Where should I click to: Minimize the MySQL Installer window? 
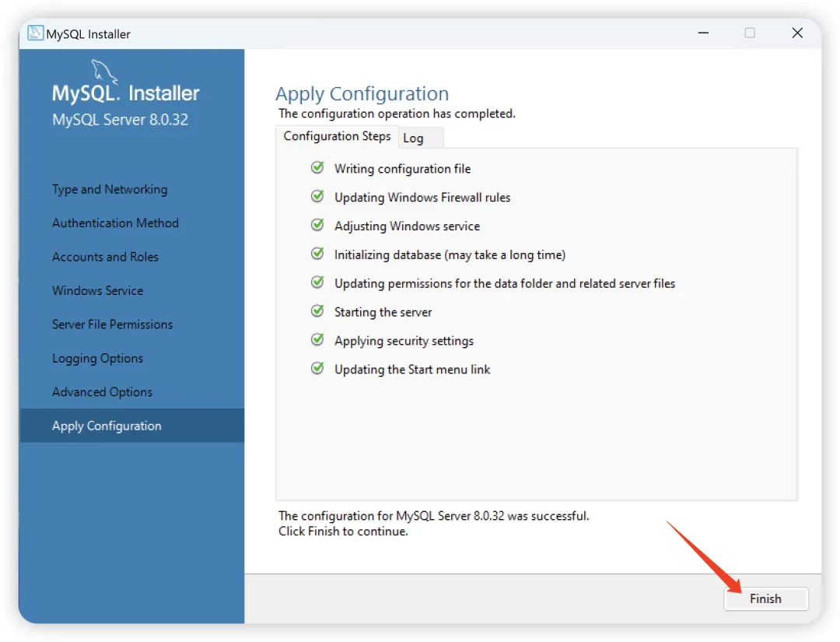pyautogui.click(x=703, y=33)
